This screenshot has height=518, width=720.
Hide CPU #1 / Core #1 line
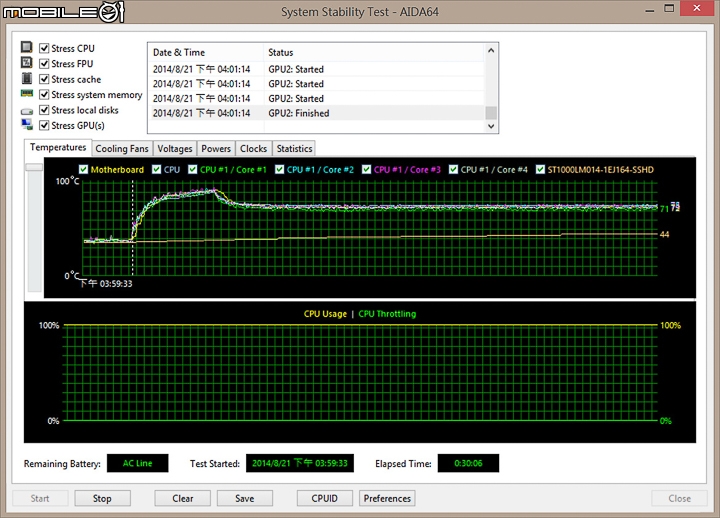192,169
